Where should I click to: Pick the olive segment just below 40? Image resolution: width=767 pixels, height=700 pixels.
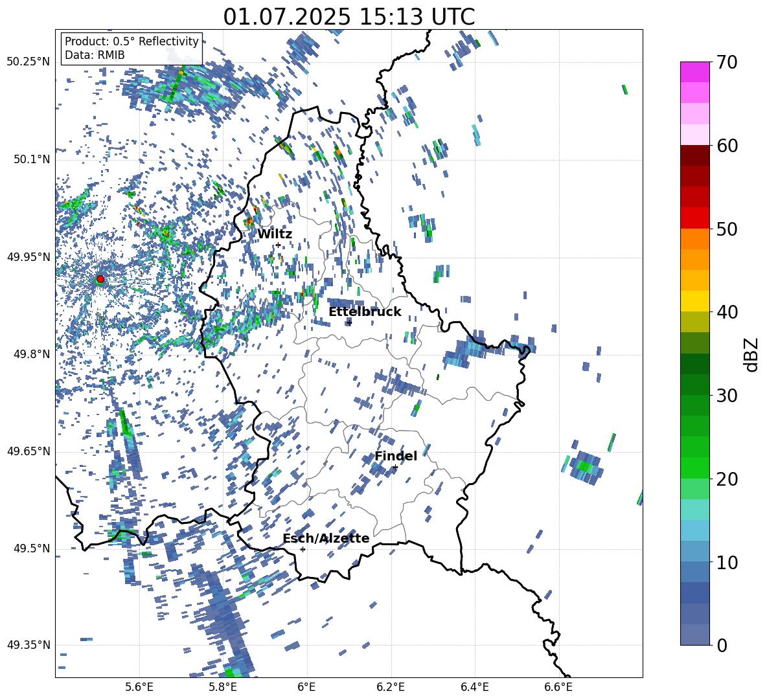tap(695, 322)
